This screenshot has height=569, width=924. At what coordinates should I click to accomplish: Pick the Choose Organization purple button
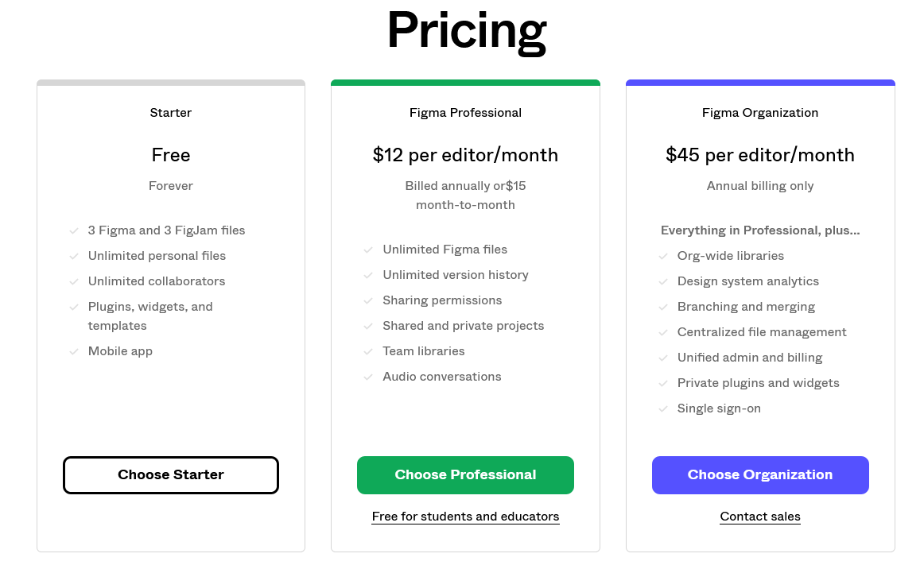(760, 474)
